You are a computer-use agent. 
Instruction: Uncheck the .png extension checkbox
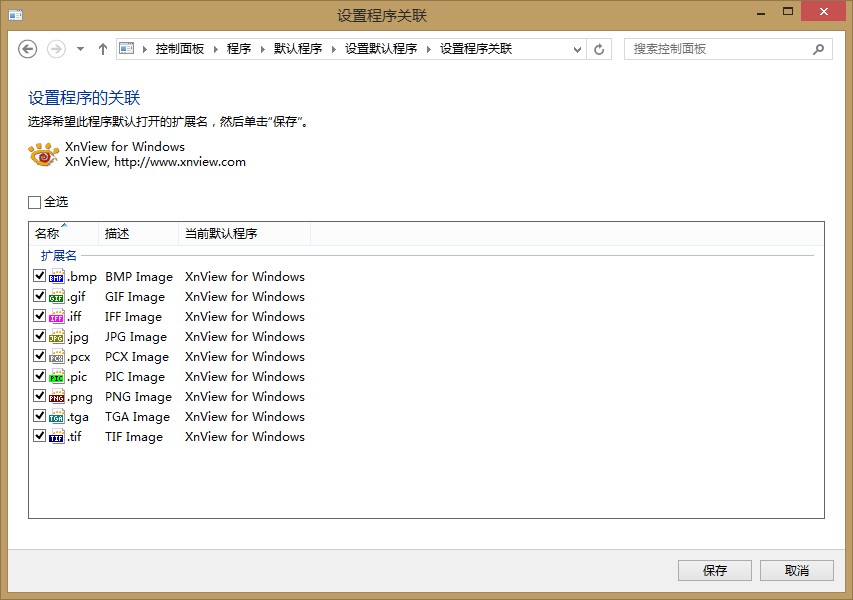39,395
